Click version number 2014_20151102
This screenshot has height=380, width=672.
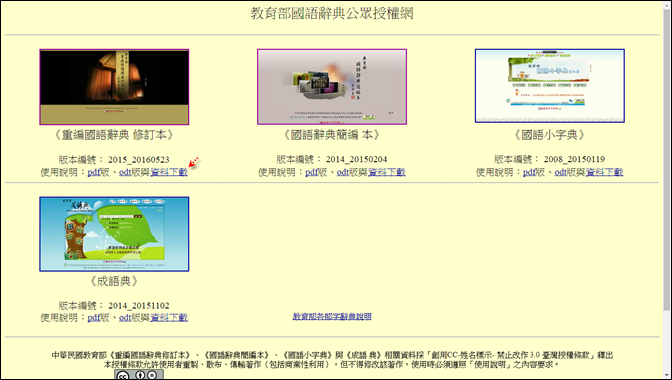click(x=138, y=306)
